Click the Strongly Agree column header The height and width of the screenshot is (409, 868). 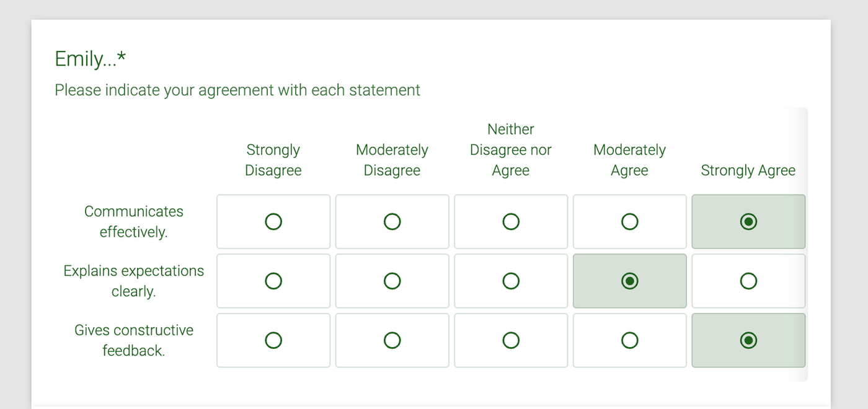pyautogui.click(x=748, y=170)
